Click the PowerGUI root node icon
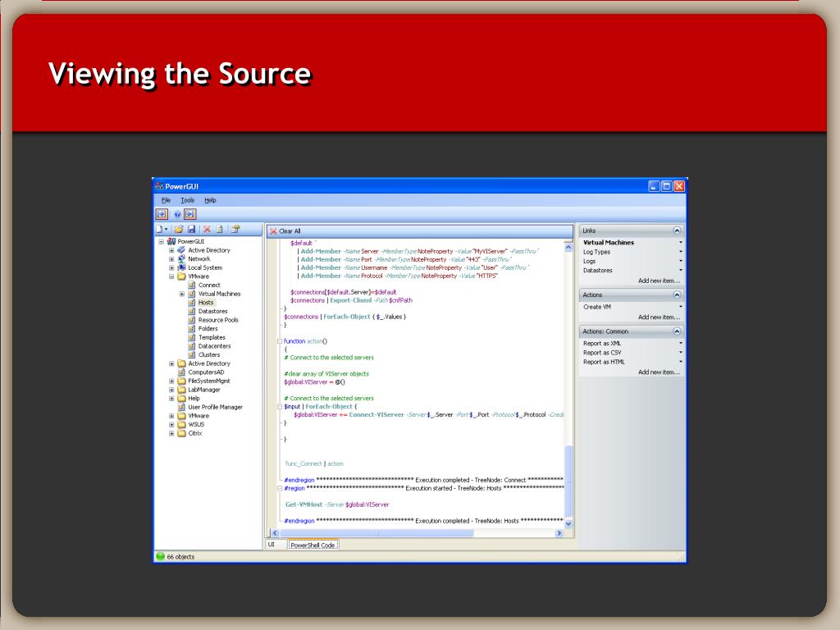Screen dimensions: 840x630 point(171,242)
